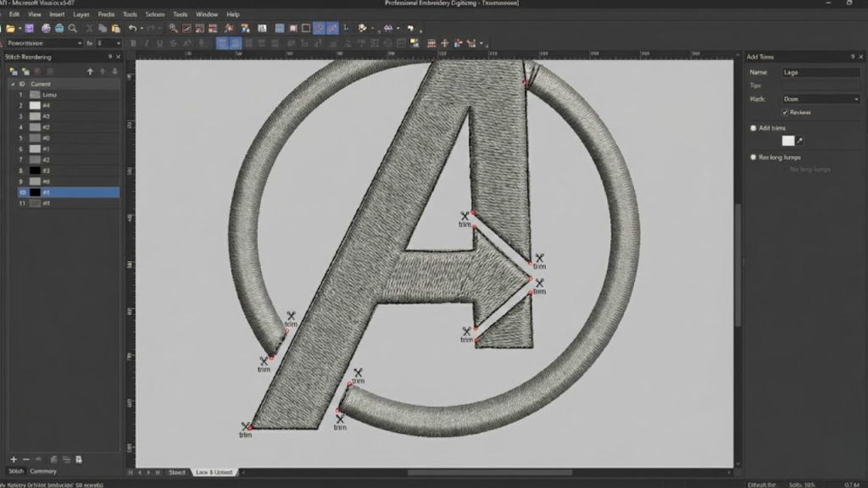Enable the Rex long jumps option
The width and height of the screenshot is (868, 488).
tap(754, 157)
